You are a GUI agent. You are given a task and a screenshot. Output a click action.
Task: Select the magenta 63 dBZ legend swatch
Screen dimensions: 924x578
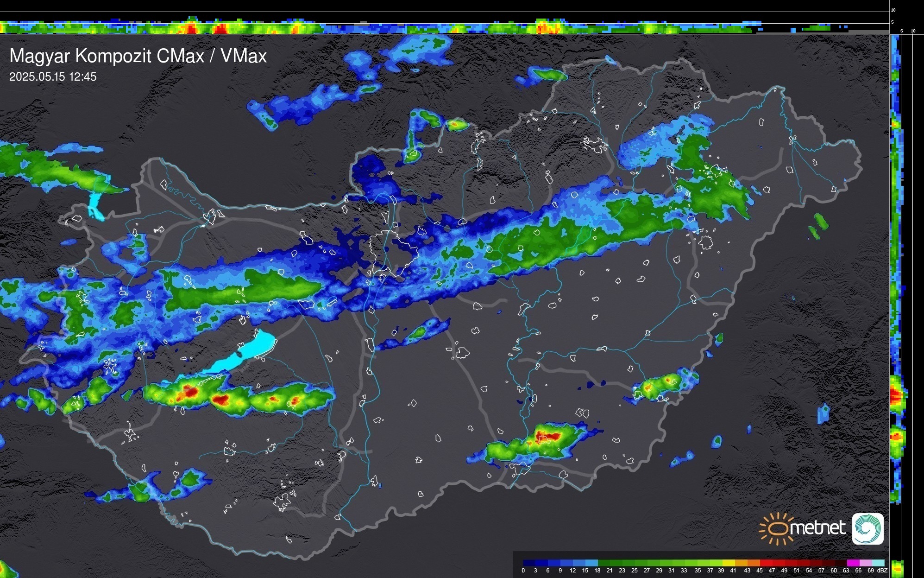click(x=853, y=563)
